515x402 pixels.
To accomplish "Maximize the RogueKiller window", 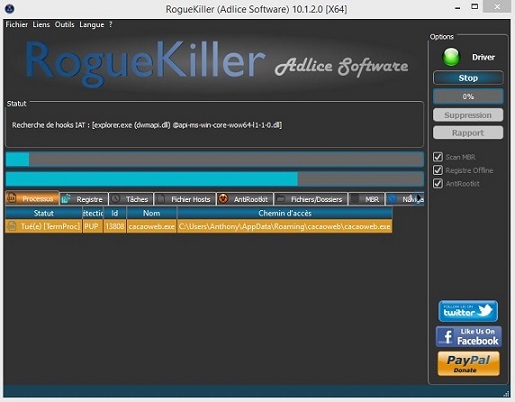I will pos(475,6).
